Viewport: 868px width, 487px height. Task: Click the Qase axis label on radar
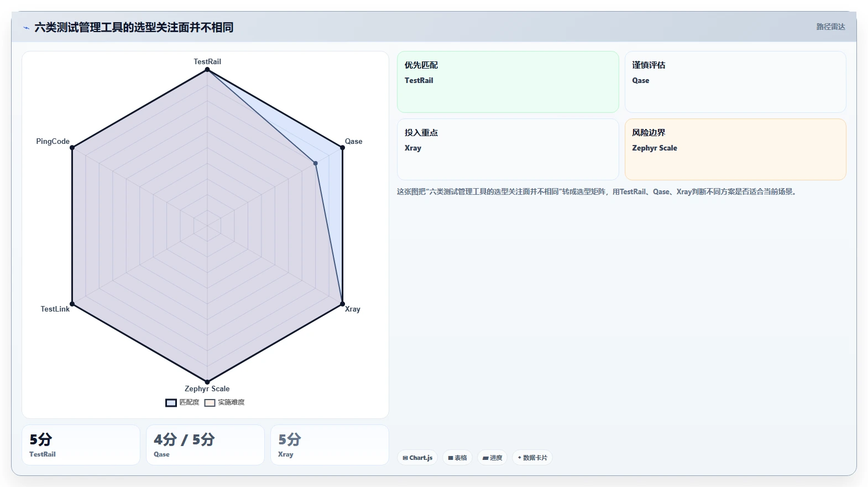click(354, 141)
